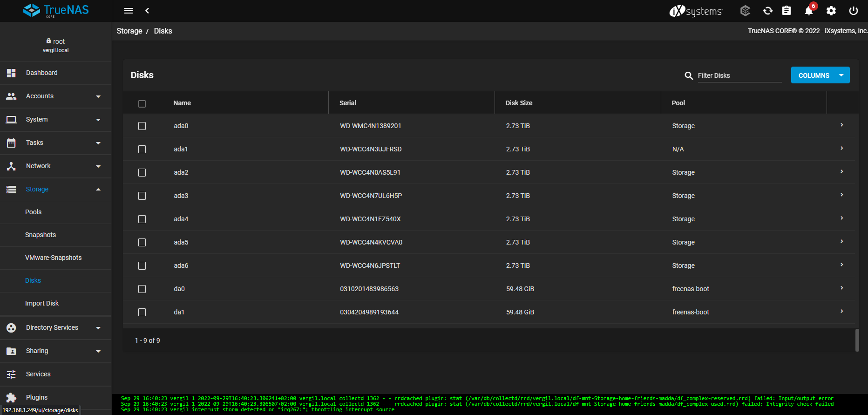
Task: Sort by the Name column header
Action: [182, 103]
